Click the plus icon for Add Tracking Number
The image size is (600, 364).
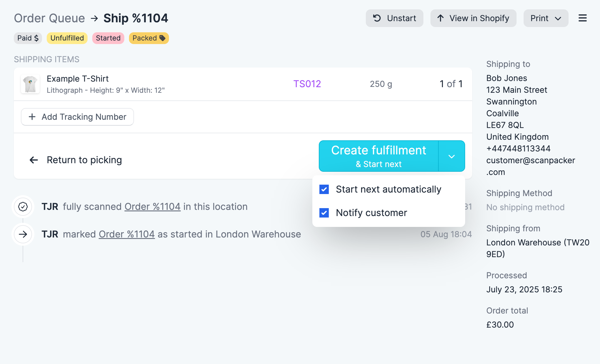pos(32,117)
